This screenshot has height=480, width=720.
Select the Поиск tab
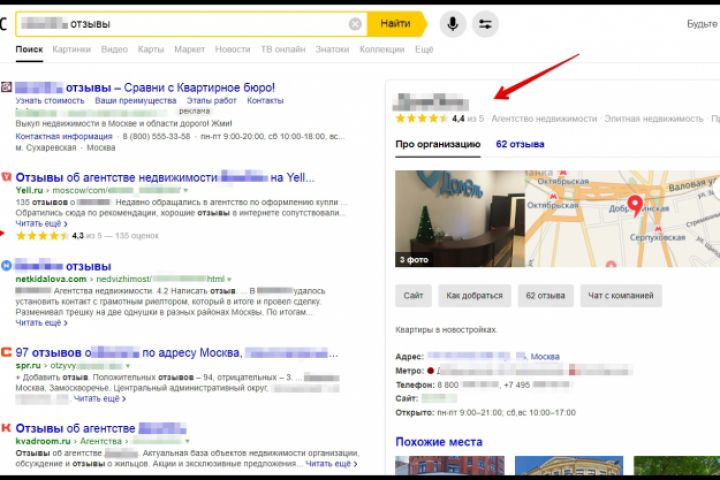click(x=29, y=49)
